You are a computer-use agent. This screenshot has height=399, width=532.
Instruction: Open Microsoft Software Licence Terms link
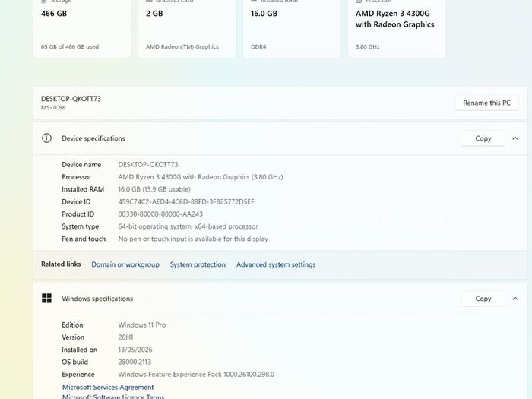tap(113, 396)
